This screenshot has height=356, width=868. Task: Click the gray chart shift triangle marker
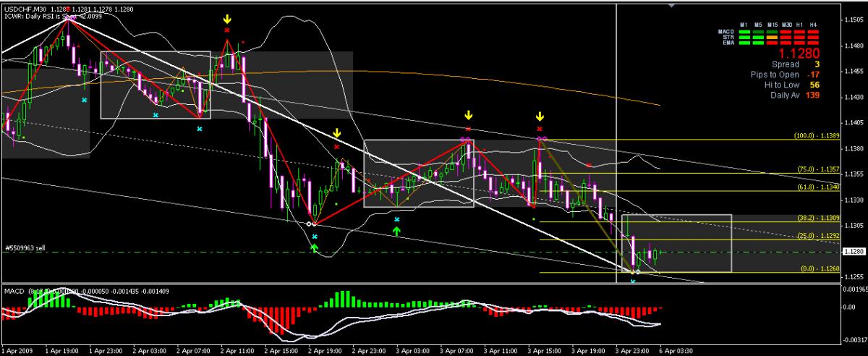(670, 6)
